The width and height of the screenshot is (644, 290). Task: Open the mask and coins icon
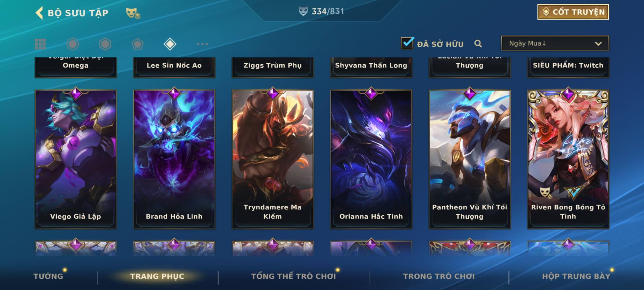coord(133,13)
